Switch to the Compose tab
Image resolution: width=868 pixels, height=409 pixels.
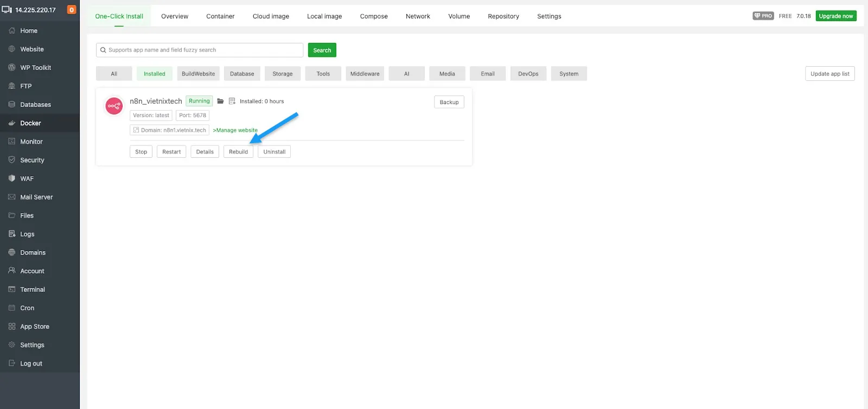coord(374,16)
